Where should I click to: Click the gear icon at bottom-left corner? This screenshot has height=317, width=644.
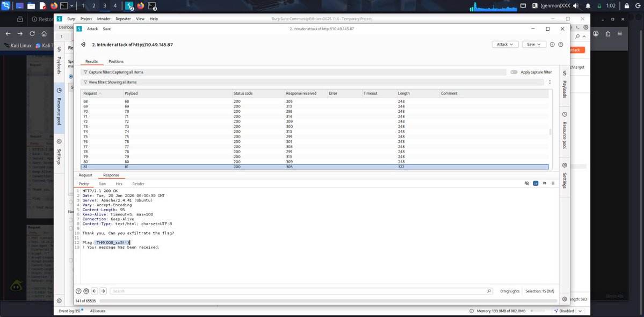[x=59, y=301]
